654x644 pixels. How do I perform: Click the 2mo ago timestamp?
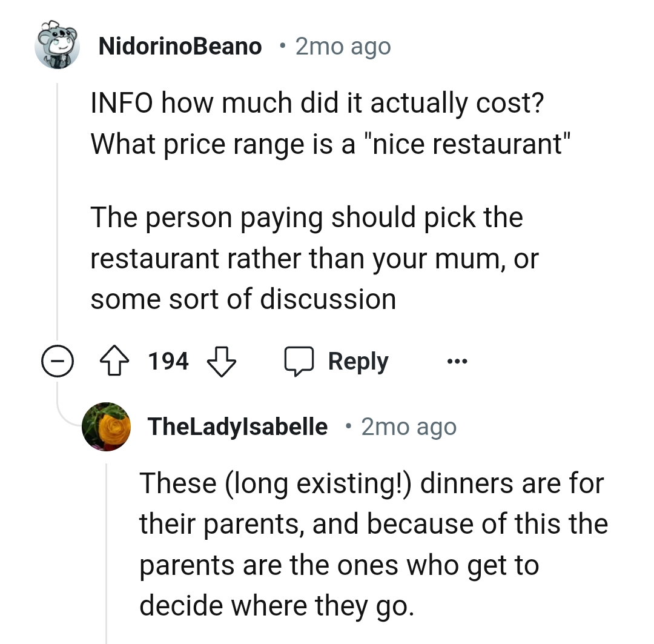coord(343,45)
